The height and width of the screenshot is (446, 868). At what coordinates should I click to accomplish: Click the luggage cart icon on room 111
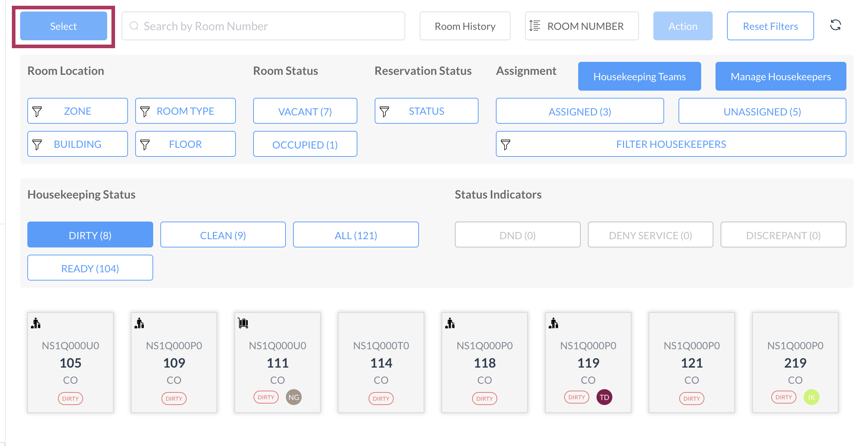pyautogui.click(x=243, y=323)
